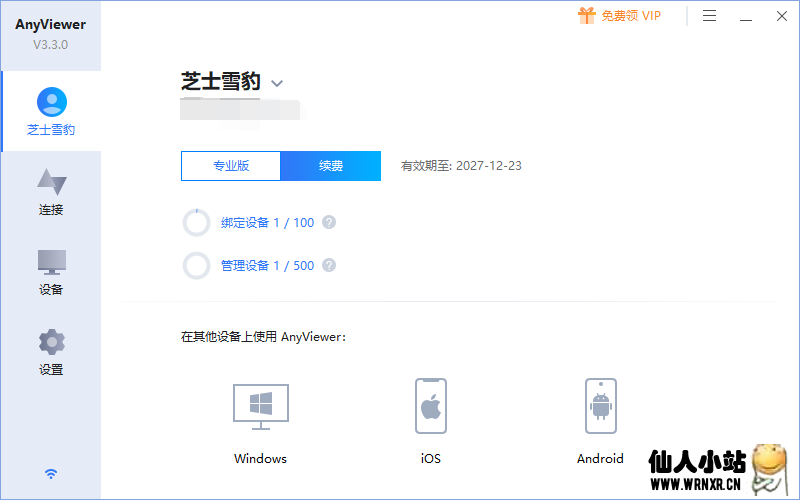The image size is (800, 500).
Task: Click the iOS phone download icon
Action: tap(431, 406)
